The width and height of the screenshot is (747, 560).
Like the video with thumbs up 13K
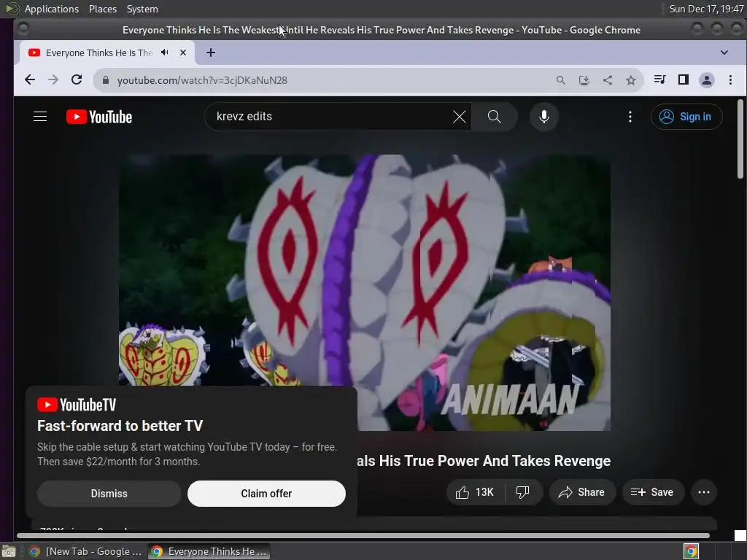coord(475,492)
